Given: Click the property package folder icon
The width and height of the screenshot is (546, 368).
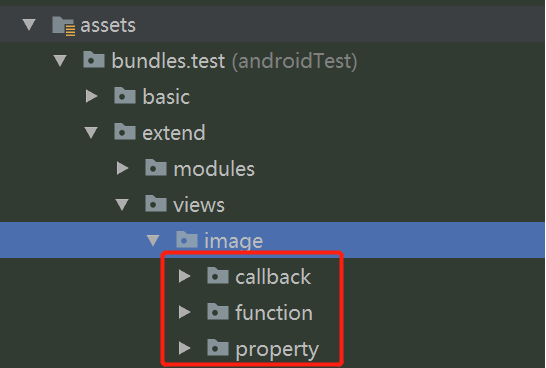Looking at the screenshot, I should pyautogui.click(x=218, y=348).
